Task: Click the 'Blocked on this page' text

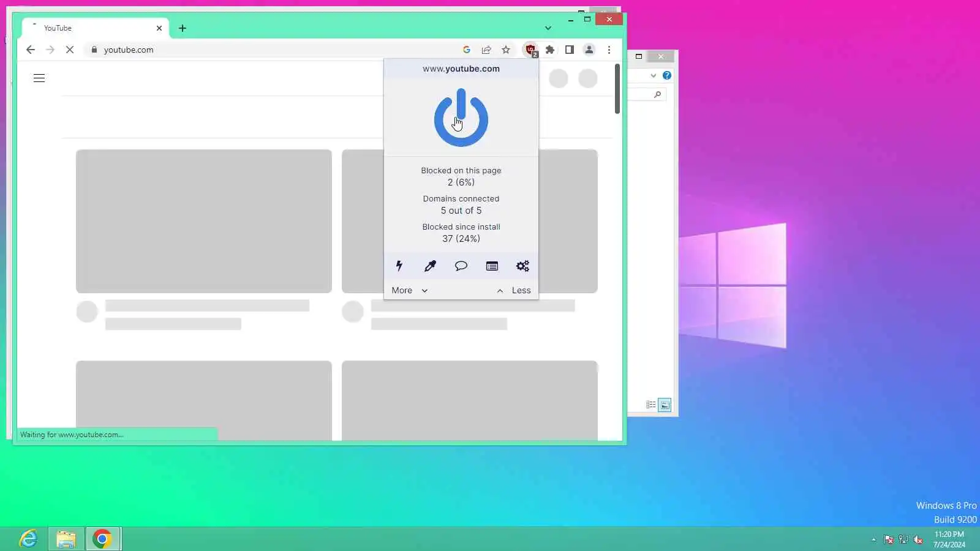Action: (461, 171)
